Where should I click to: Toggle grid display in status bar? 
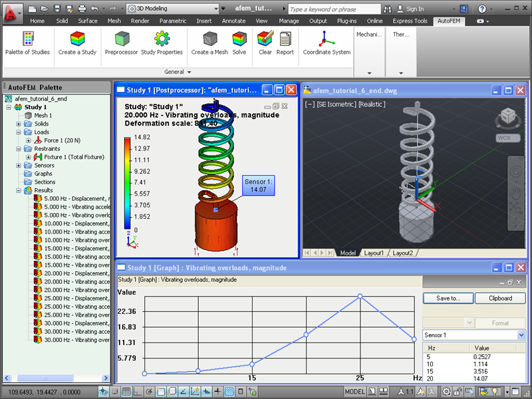point(126,392)
